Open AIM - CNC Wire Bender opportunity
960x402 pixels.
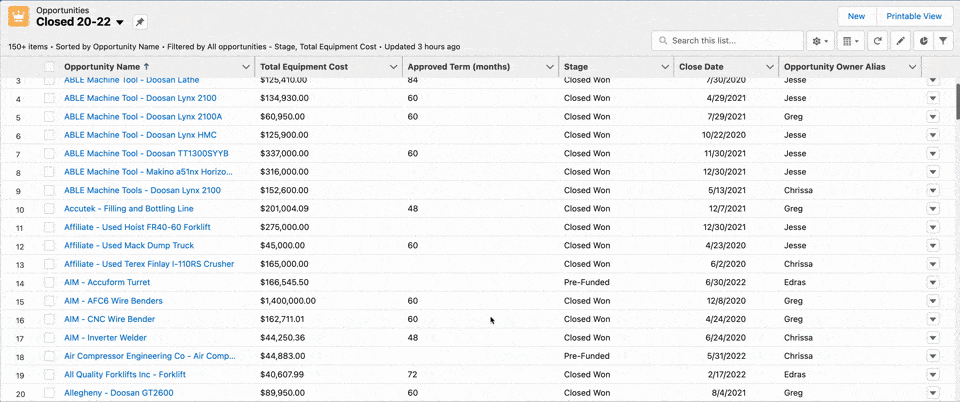point(109,319)
